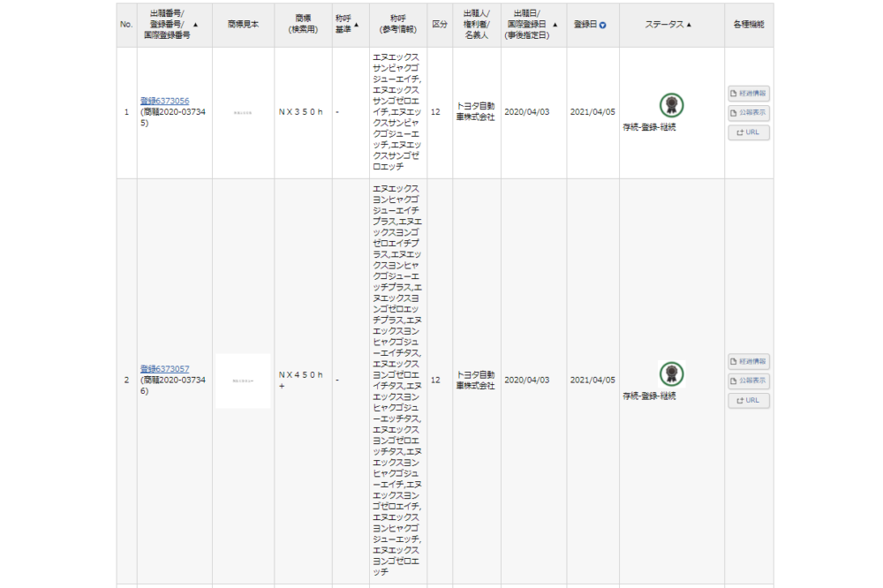Click the 称呼 reading text starting 'エヌエックスヨンヒャクゴジュー'
883x588 pixels.
pos(397,381)
